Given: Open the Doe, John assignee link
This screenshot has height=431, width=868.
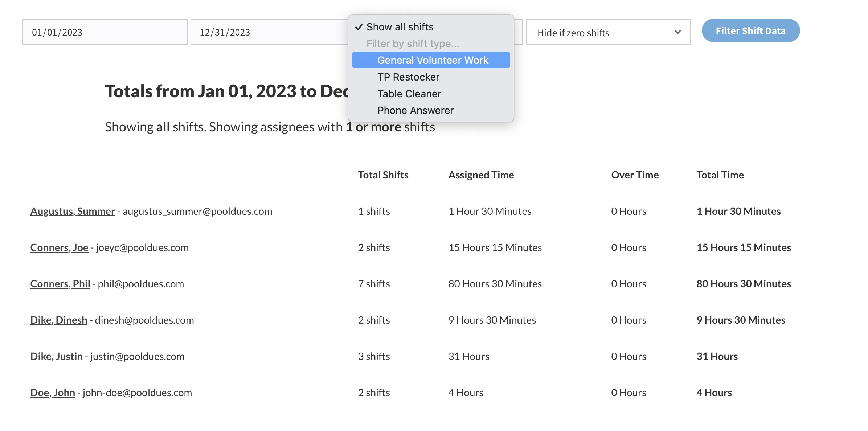Looking at the screenshot, I should [53, 393].
